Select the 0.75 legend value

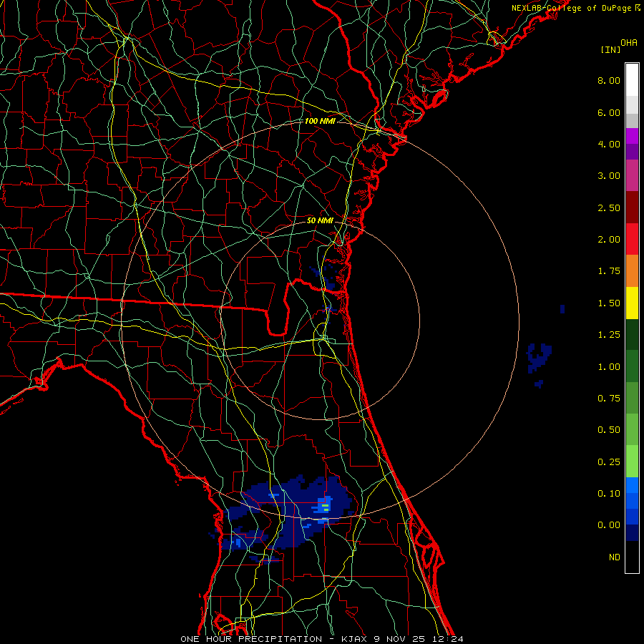click(x=609, y=399)
